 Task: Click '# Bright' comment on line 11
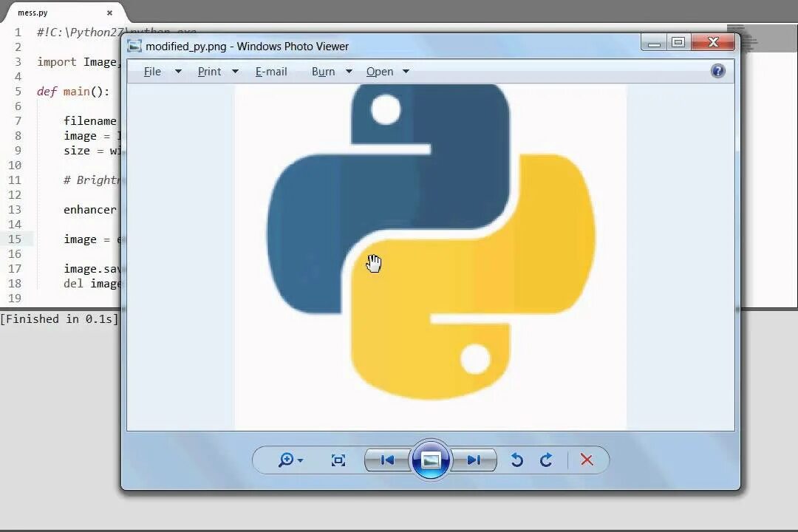92,180
